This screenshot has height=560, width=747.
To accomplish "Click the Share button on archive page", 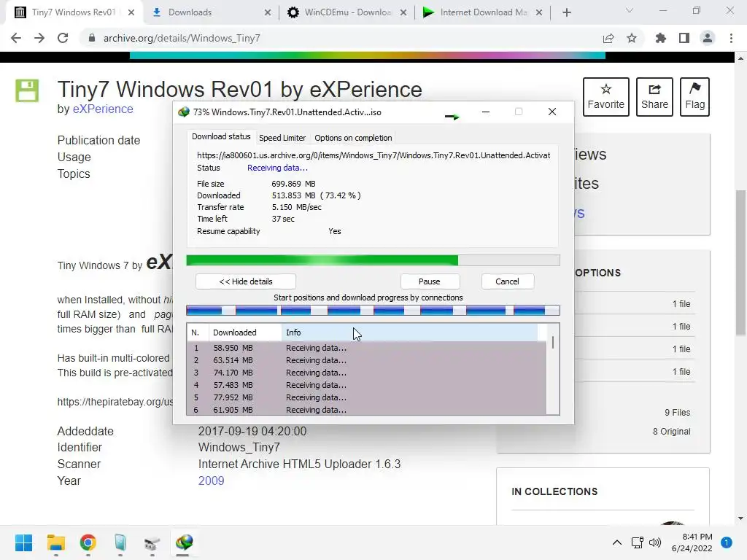I will [x=654, y=97].
